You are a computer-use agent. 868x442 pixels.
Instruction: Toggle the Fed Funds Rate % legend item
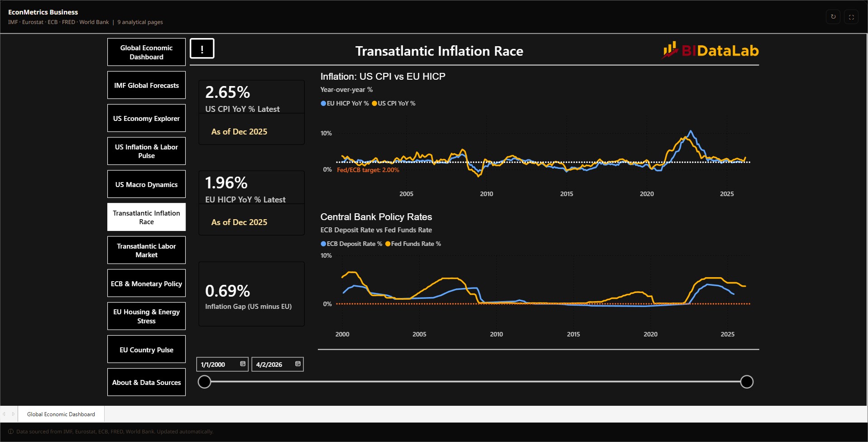[x=413, y=244]
